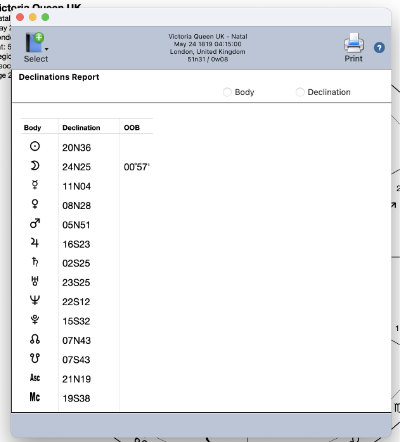Click the Declination column header

[x=81, y=128]
